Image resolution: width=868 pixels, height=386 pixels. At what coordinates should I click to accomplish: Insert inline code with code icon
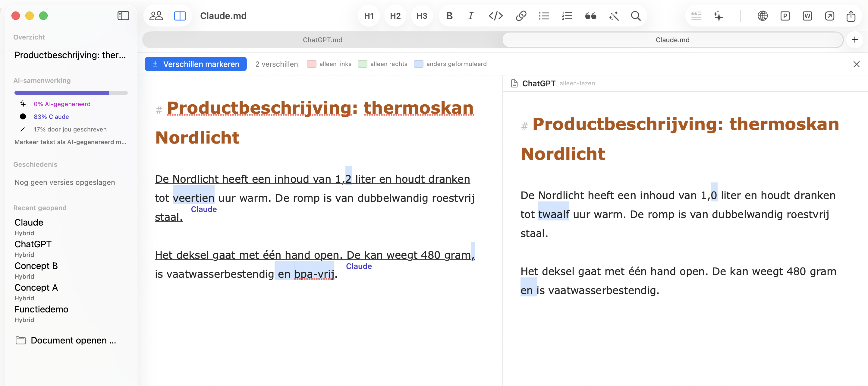tap(496, 16)
